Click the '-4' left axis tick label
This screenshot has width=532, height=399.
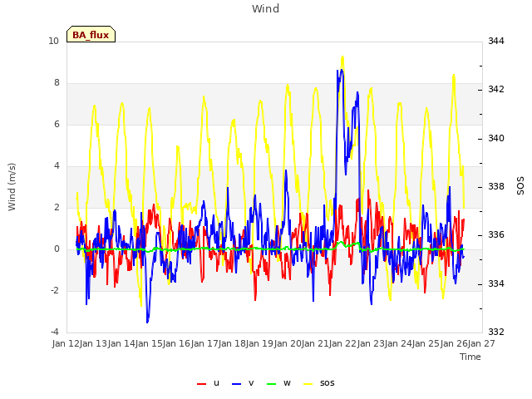(x=55, y=332)
